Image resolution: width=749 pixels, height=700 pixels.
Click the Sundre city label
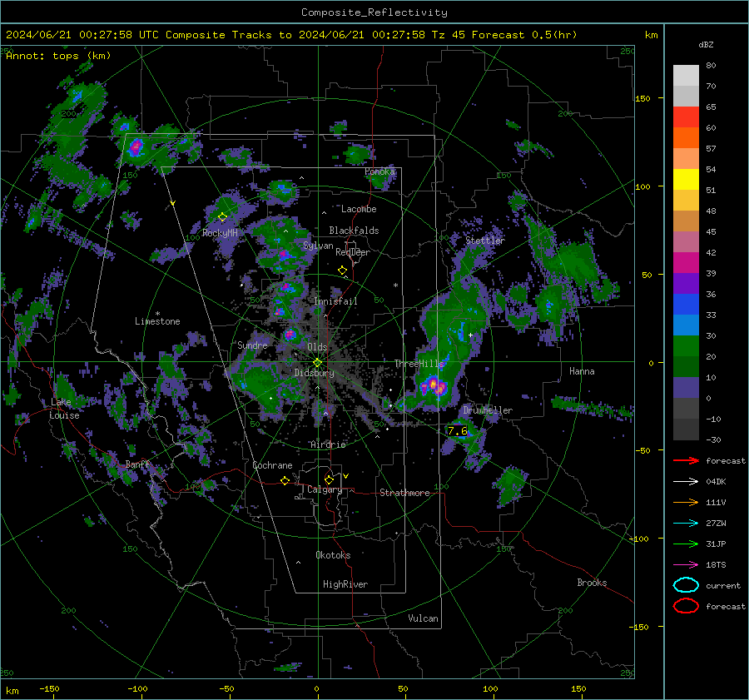252,345
